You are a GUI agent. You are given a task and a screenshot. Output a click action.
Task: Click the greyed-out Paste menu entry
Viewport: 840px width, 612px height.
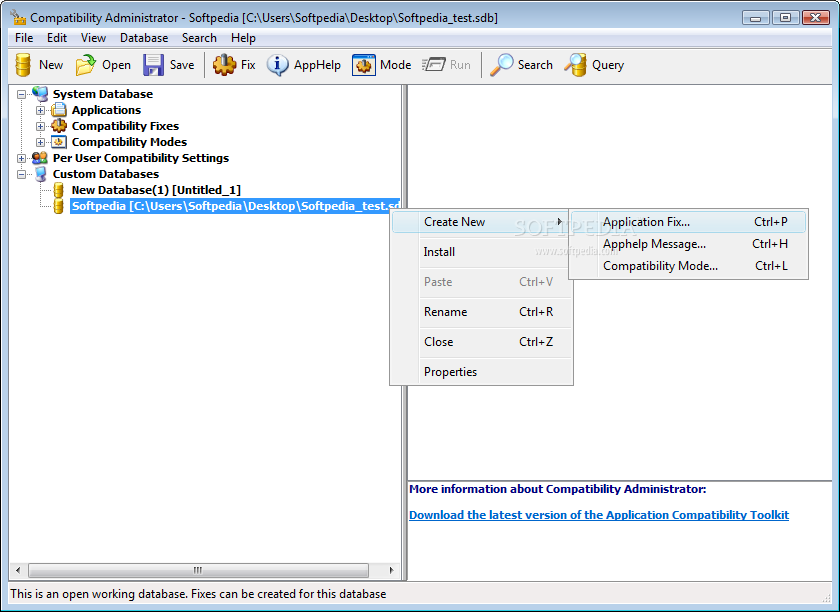482,282
